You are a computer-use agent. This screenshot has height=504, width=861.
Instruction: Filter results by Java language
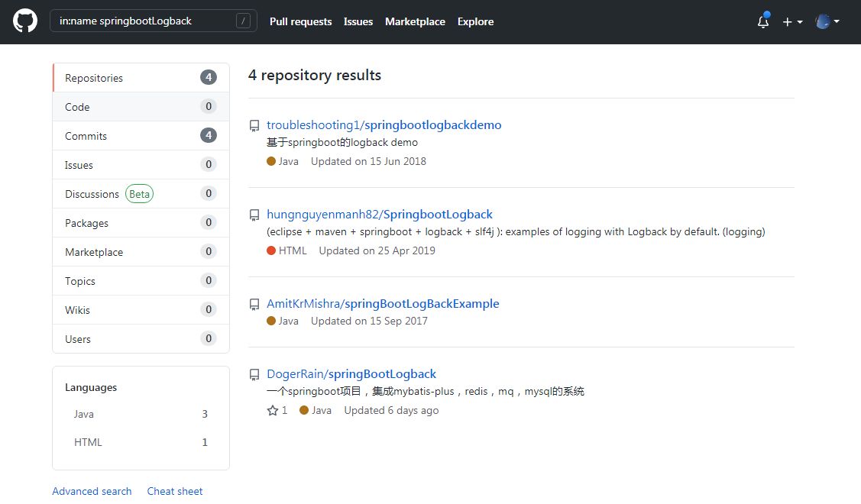[141, 414]
